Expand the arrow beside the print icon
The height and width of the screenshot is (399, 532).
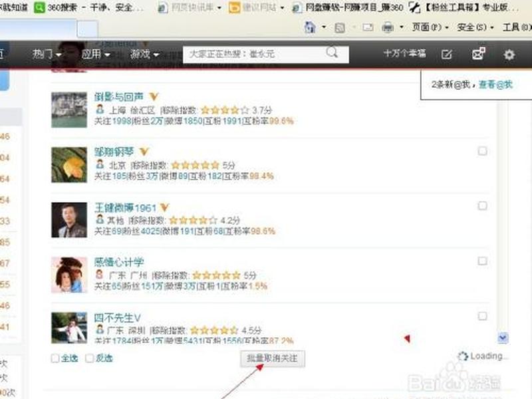click(x=402, y=27)
